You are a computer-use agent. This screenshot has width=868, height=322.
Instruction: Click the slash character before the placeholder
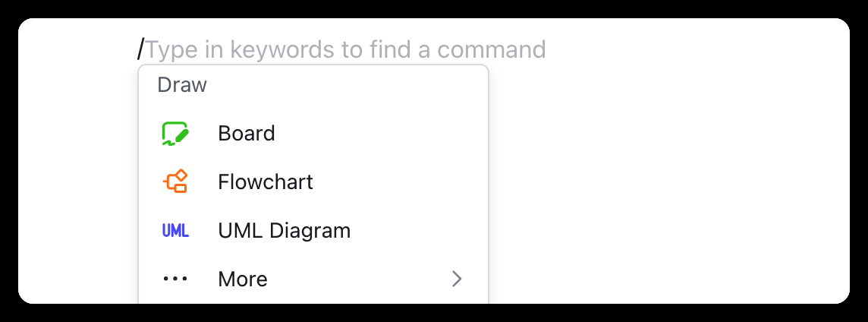click(x=140, y=49)
